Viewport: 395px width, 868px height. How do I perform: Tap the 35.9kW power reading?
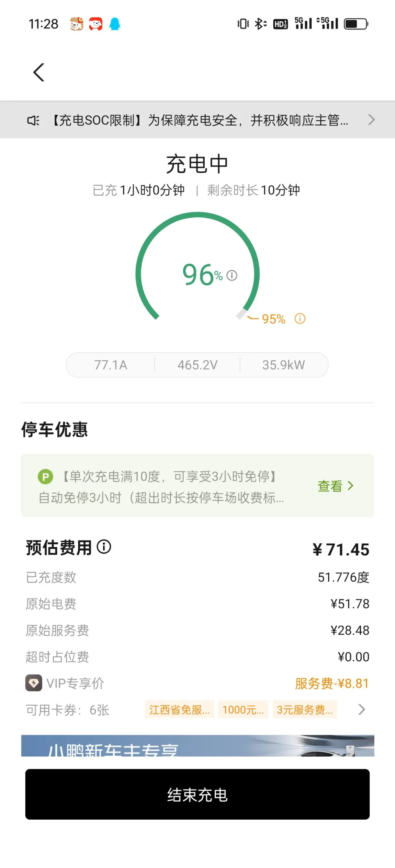(x=284, y=365)
